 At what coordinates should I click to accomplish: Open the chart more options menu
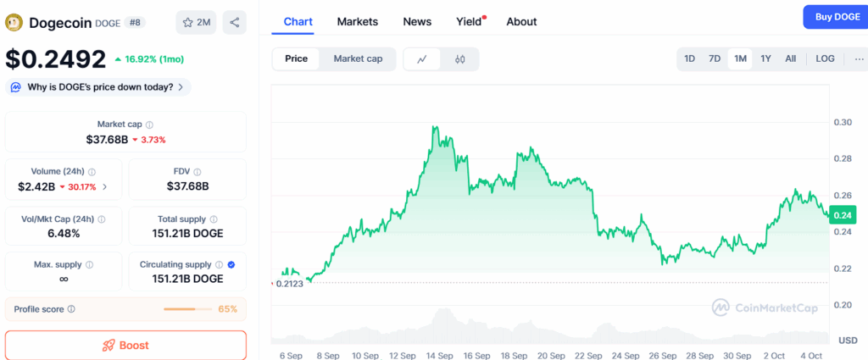point(859,58)
